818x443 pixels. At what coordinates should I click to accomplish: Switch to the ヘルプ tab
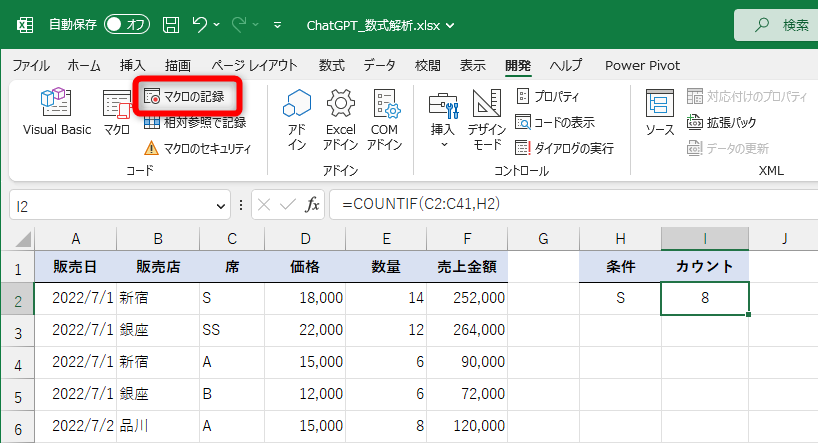tap(566, 65)
